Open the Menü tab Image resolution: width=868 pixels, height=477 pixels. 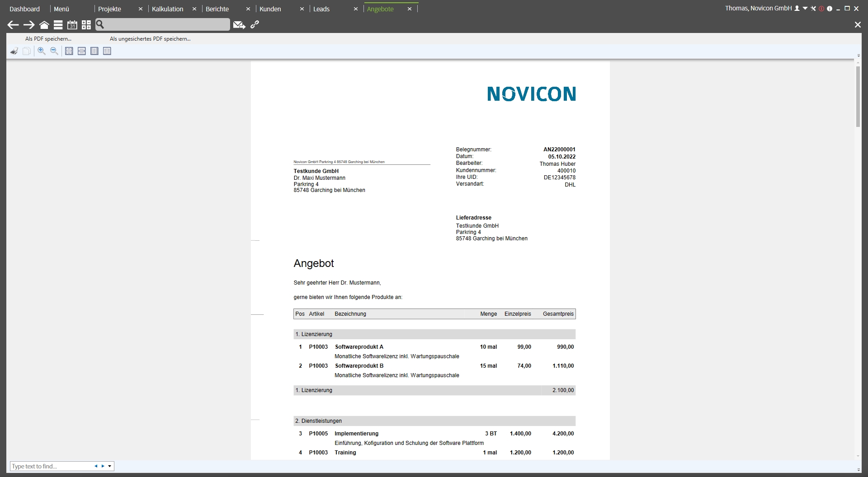pyautogui.click(x=61, y=9)
